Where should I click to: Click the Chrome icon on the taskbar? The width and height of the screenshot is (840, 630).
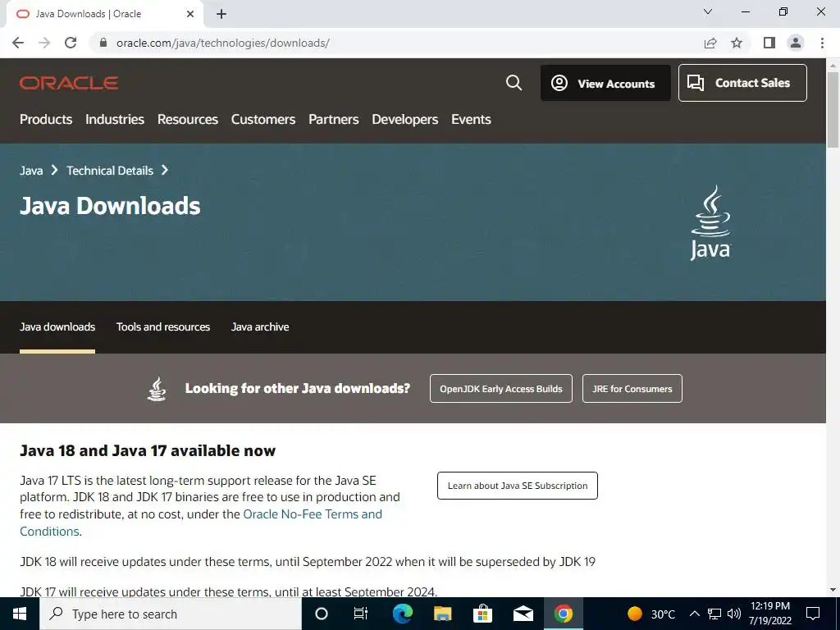(563, 614)
